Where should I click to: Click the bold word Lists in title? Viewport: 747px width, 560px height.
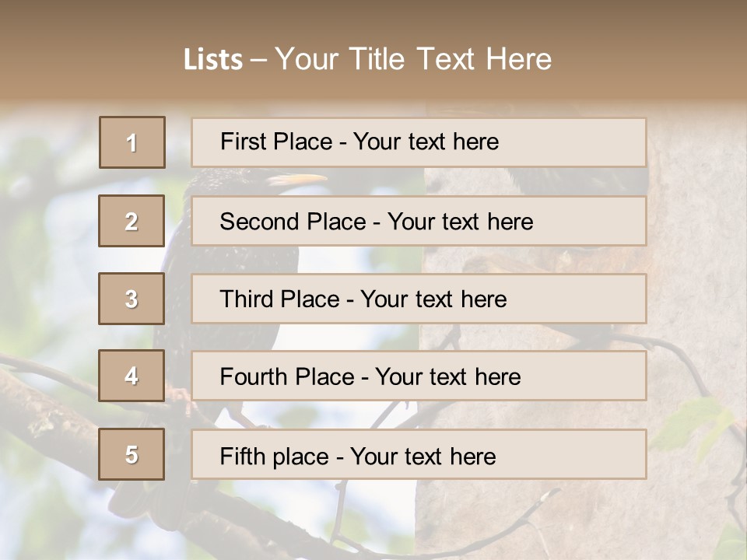(x=213, y=59)
